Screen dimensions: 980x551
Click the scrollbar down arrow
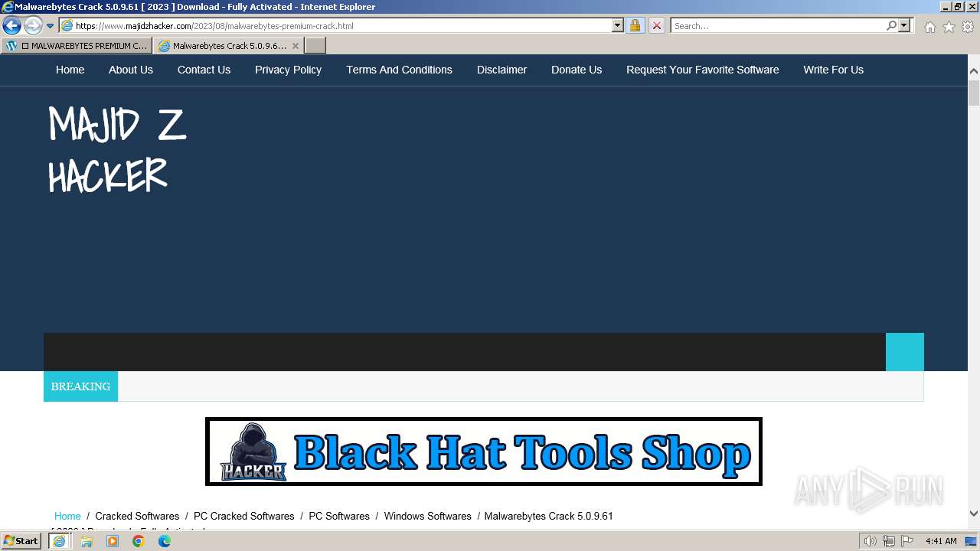point(974,514)
